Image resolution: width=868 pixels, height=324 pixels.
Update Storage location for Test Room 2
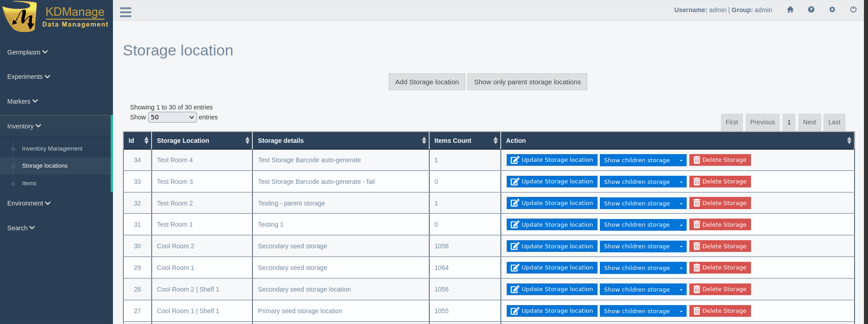[x=552, y=203]
